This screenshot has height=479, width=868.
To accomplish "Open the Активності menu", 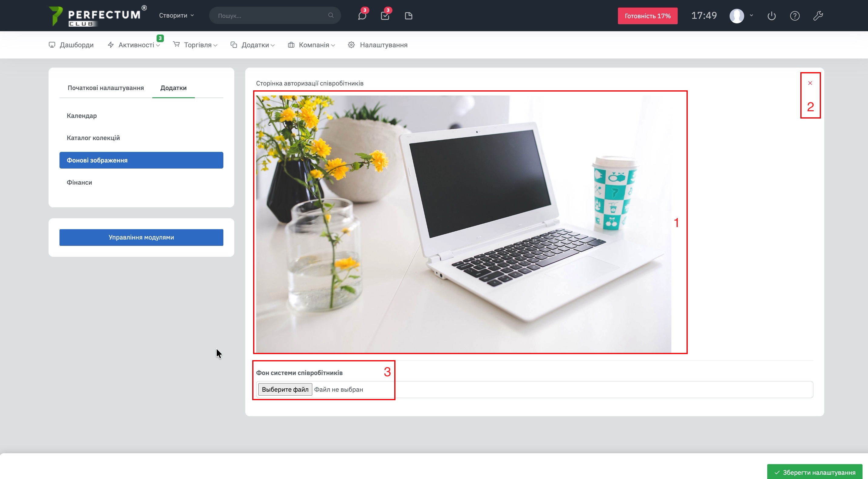I will pyautogui.click(x=134, y=45).
